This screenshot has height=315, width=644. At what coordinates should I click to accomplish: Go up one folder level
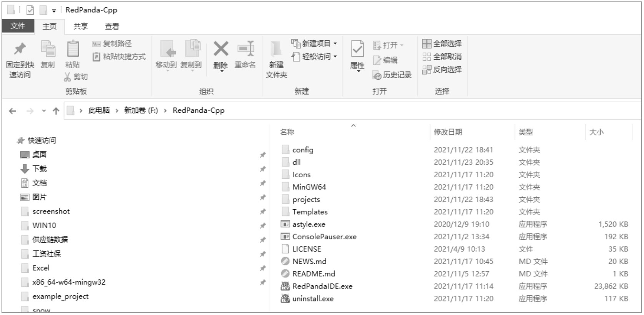tap(56, 111)
